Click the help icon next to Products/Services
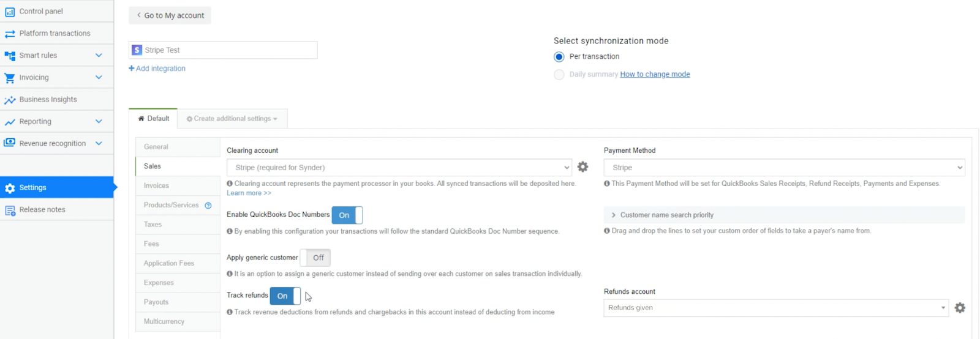The width and height of the screenshot is (980, 339). [x=208, y=206]
